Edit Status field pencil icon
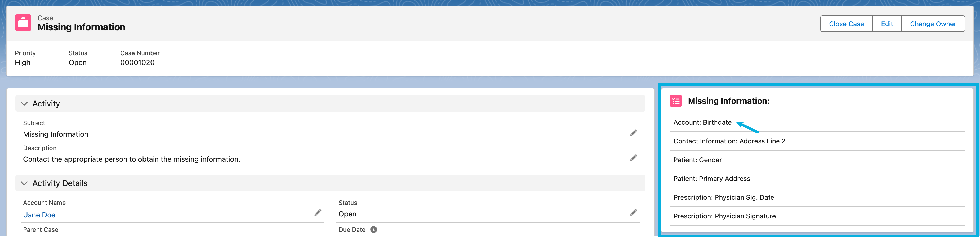980x239 pixels. pos(634,213)
